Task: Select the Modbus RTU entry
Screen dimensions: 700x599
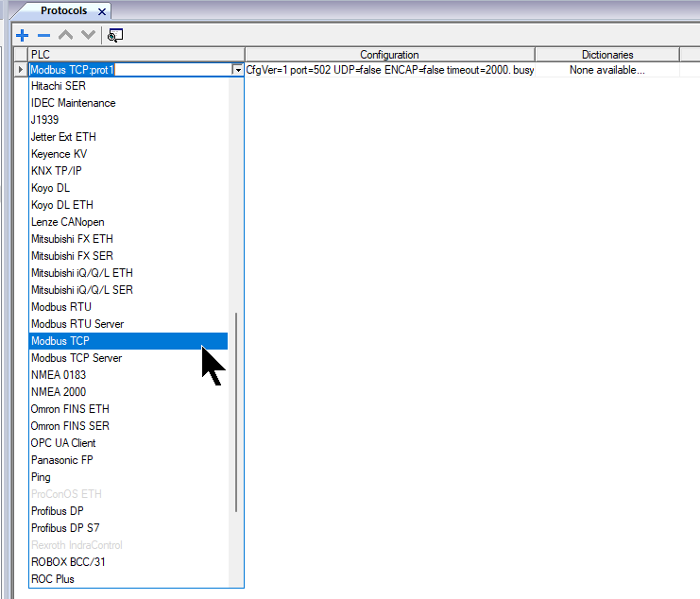Action: (x=128, y=307)
